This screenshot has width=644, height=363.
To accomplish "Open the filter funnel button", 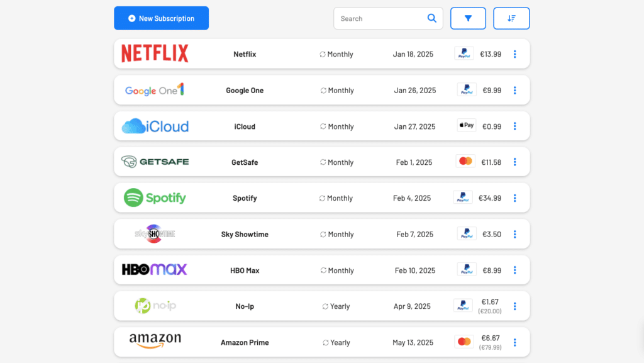I will [468, 18].
